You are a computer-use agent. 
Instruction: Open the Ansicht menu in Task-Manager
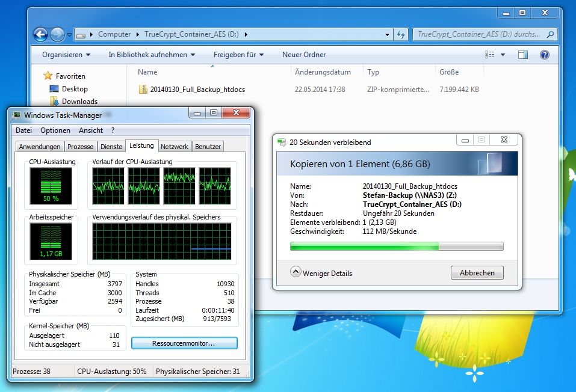point(91,130)
